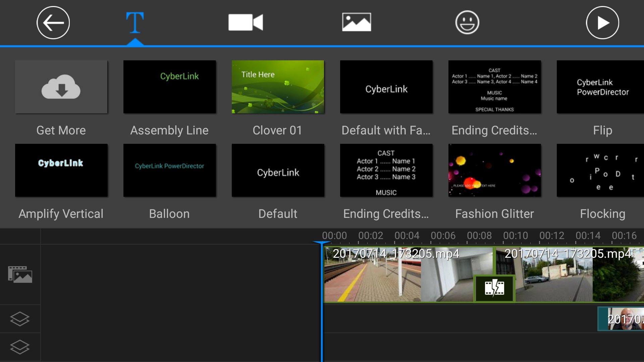This screenshot has width=644, height=362.
Task: Click the 00:04 mark on the timeline ruler
Action: 407,236
